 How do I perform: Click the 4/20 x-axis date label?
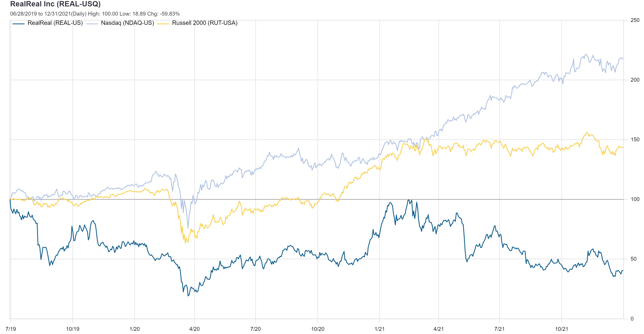pos(194,329)
